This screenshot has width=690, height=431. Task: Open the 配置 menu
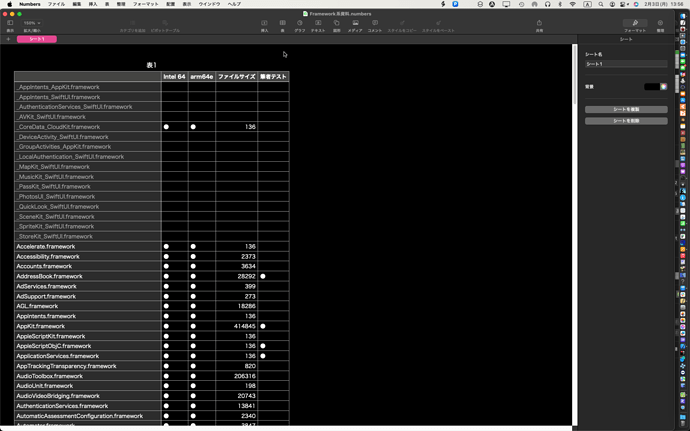pyautogui.click(x=171, y=4)
